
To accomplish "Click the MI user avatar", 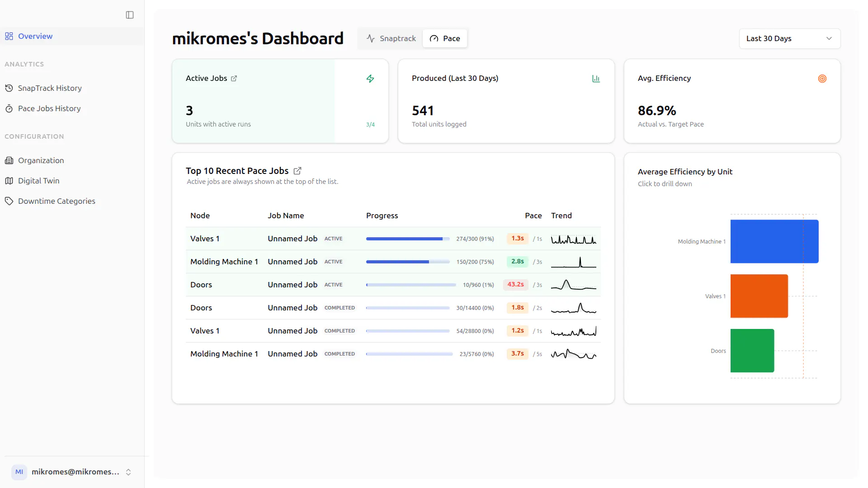I will click(x=19, y=472).
